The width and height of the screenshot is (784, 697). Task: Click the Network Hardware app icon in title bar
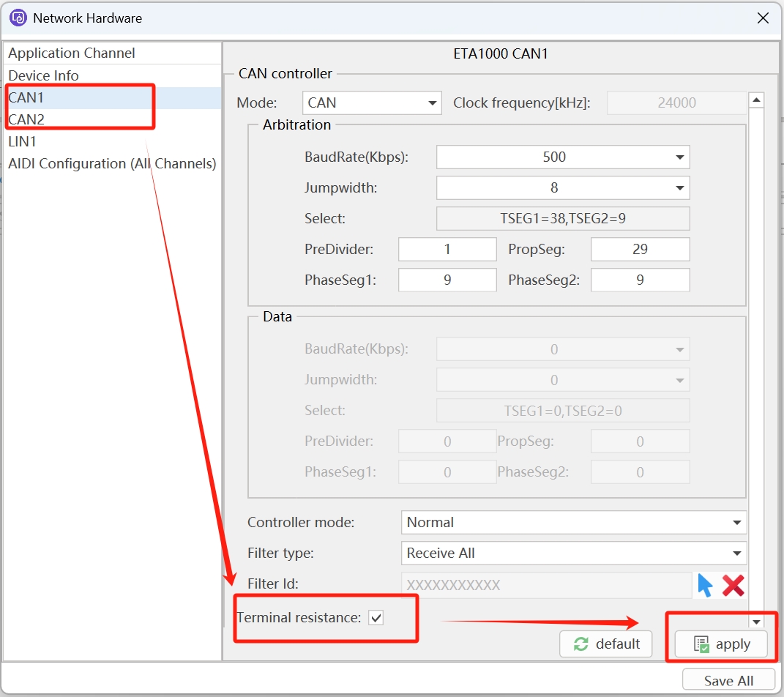[x=18, y=18]
